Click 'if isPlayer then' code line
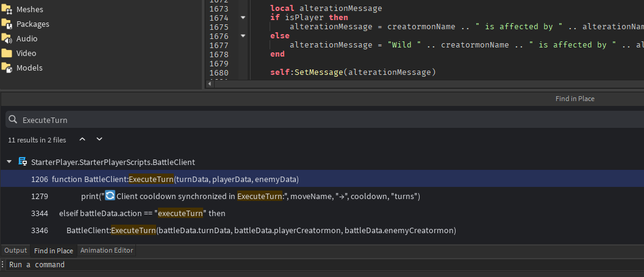Screen dimensions: 644x277 click(309, 18)
